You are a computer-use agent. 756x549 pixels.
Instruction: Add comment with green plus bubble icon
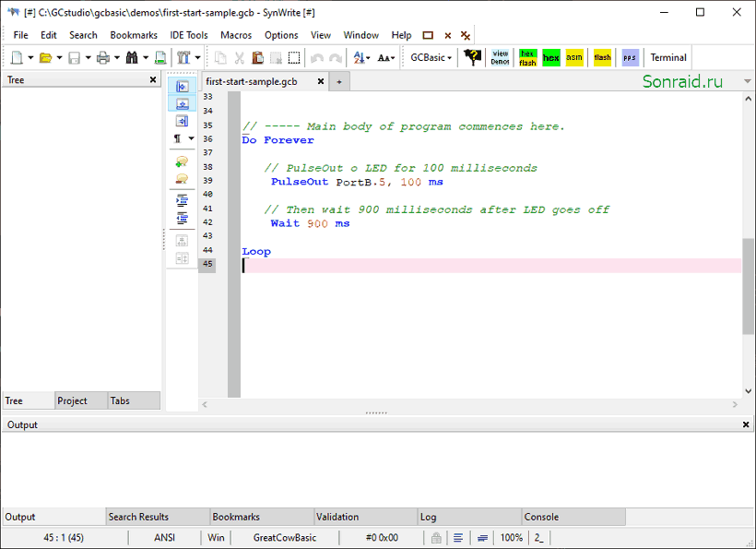click(x=182, y=161)
